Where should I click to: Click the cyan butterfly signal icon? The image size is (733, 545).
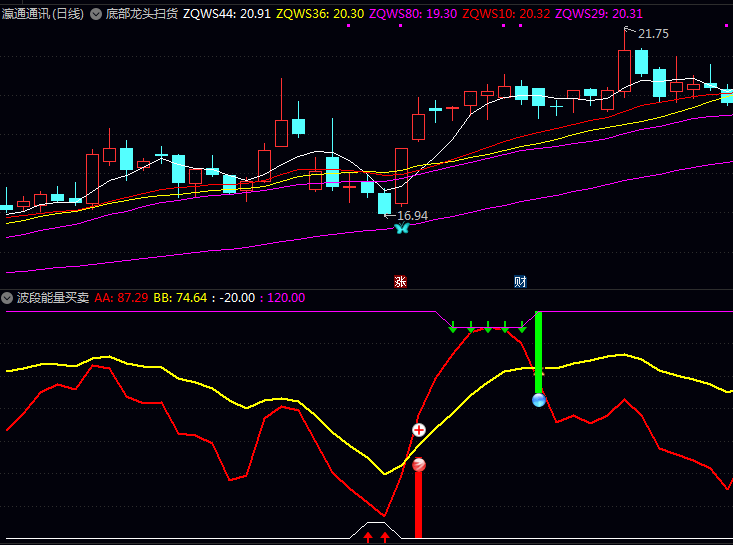click(402, 228)
